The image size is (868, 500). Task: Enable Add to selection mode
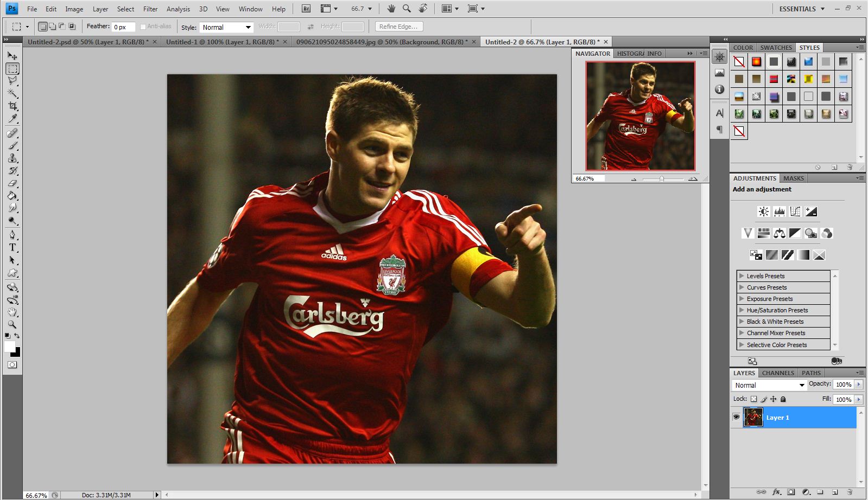(53, 26)
